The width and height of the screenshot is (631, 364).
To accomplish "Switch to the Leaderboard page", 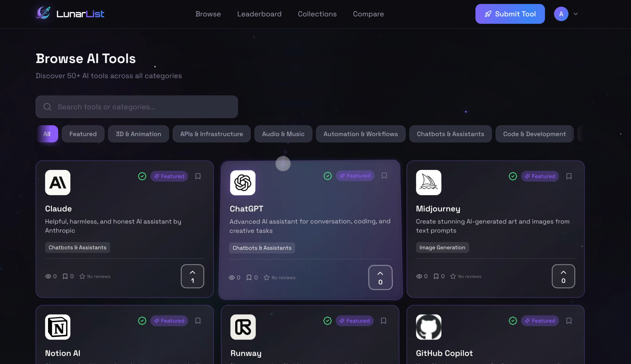I will pyautogui.click(x=259, y=14).
